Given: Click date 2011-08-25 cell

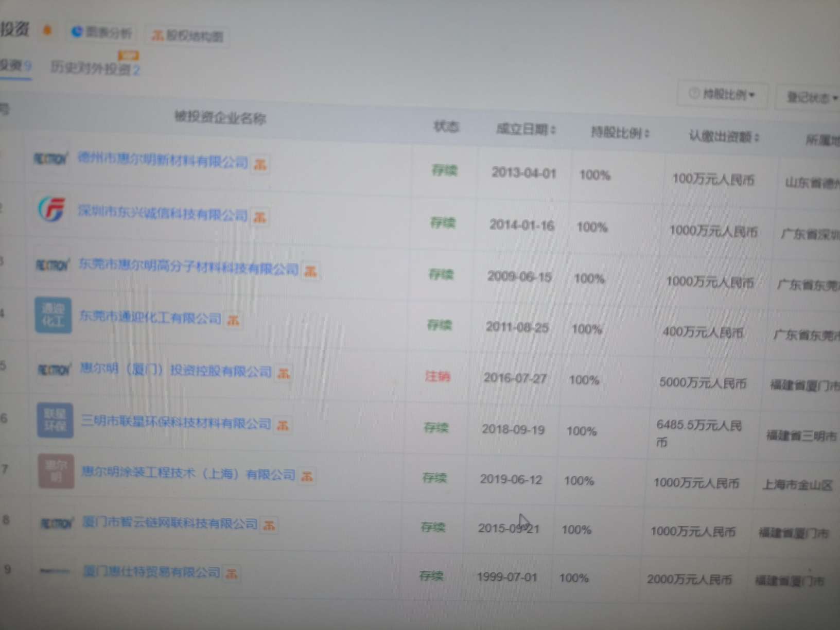Looking at the screenshot, I should 517,327.
